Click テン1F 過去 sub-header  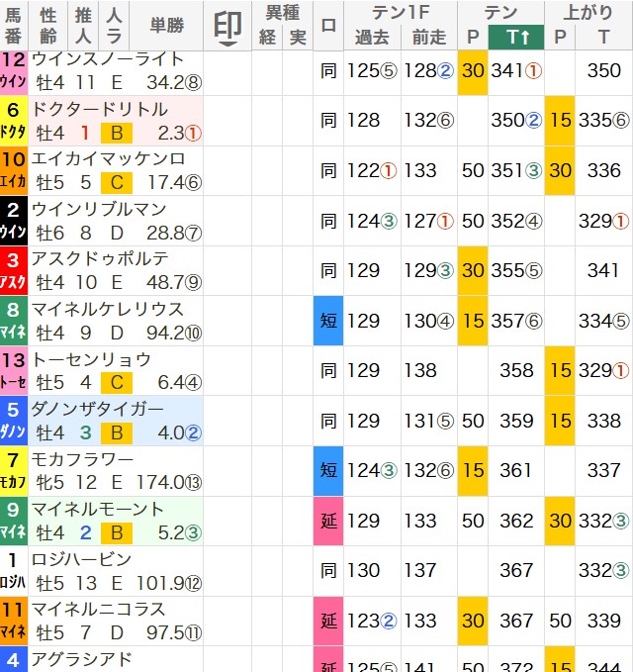[372, 38]
